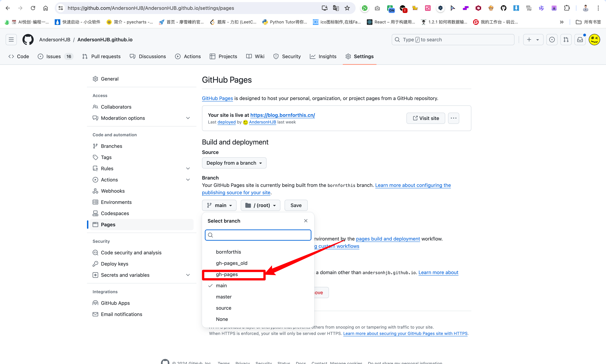Image resolution: width=606 pixels, height=364 pixels.
Task: Open the Pull requests tab
Action: 102,56
